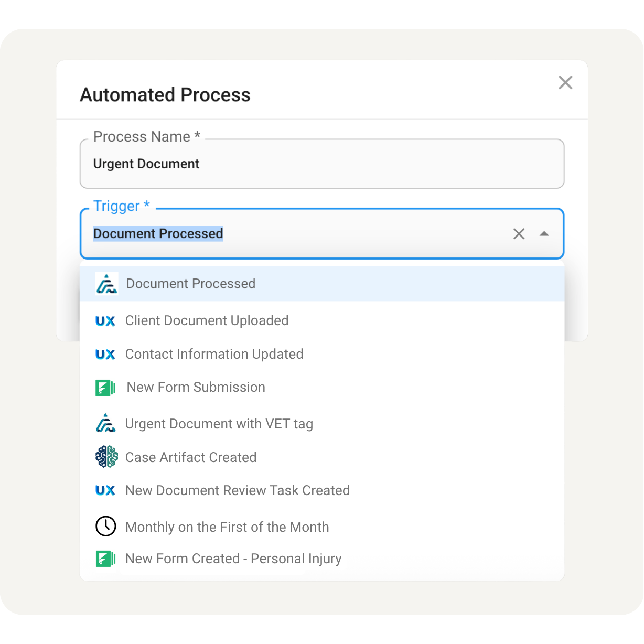Click the UX icon beside New Document Review Task
644x644 pixels.
[x=105, y=490]
